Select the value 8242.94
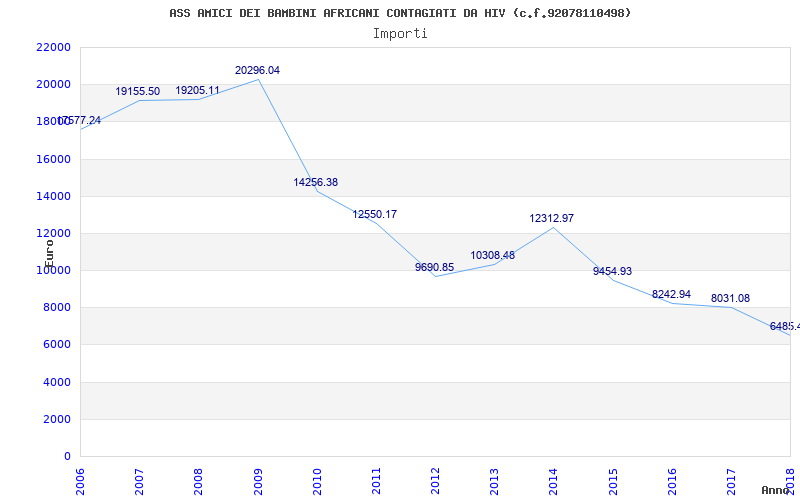Screen dimensions: 800x500 click(671, 294)
